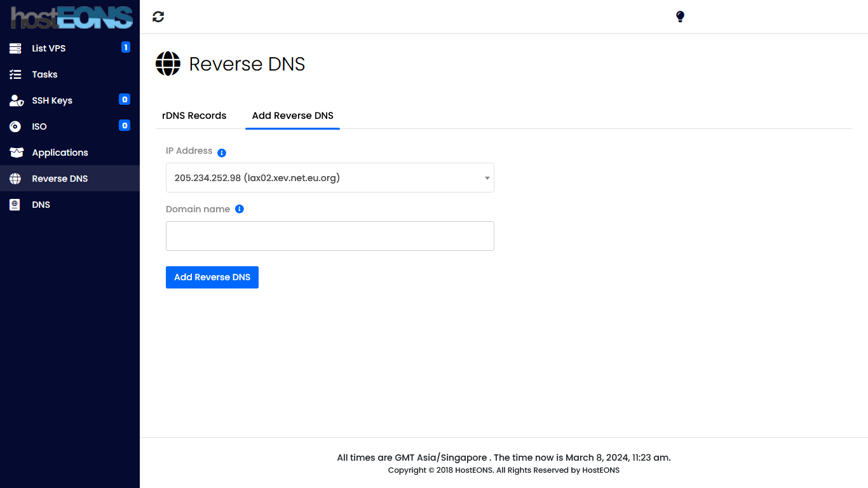Open the IP Address dropdown

(x=330, y=178)
